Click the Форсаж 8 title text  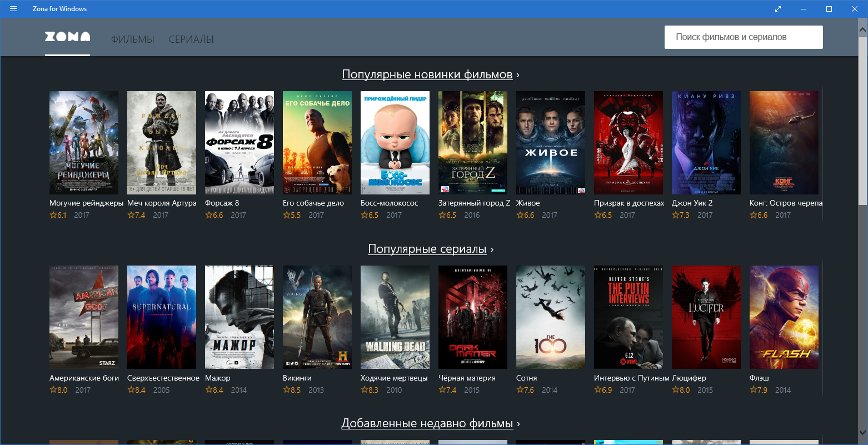[x=222, y=203]
